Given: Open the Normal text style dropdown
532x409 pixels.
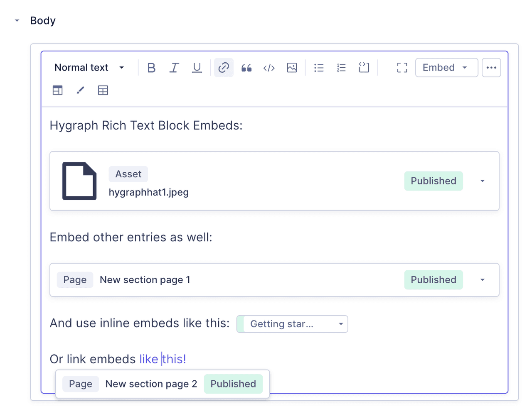Looking at the screenshot, I should point(89,67).
